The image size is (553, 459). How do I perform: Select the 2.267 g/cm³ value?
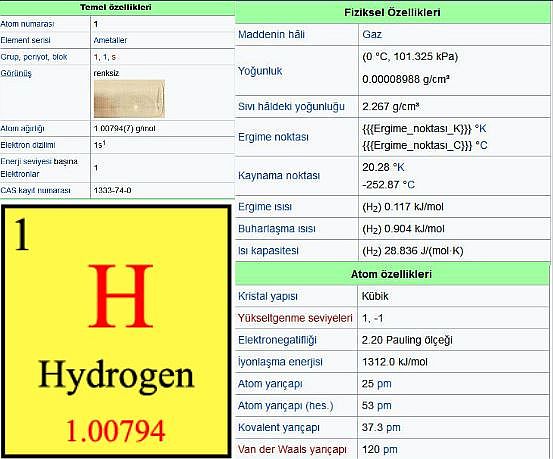click(x=391, y=107)
